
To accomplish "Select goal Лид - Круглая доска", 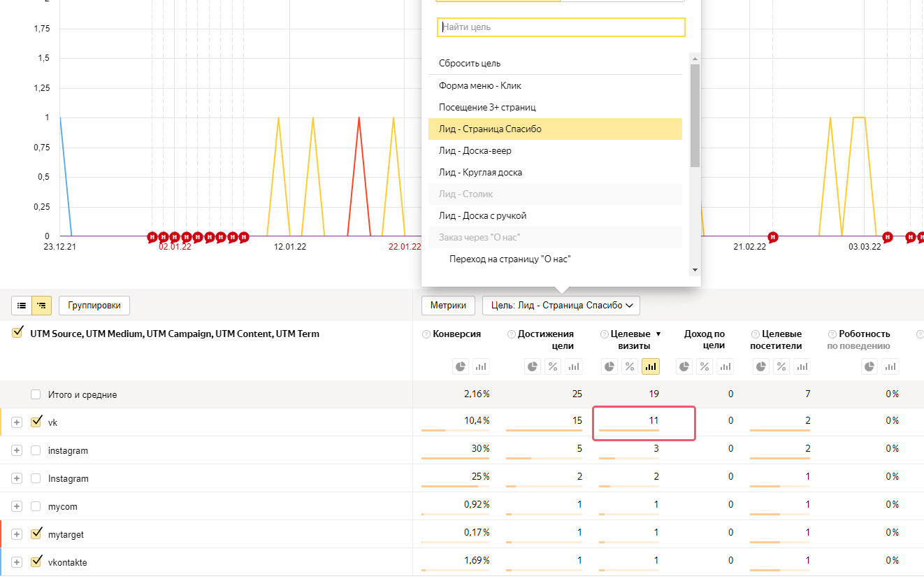I will [480, 172].
